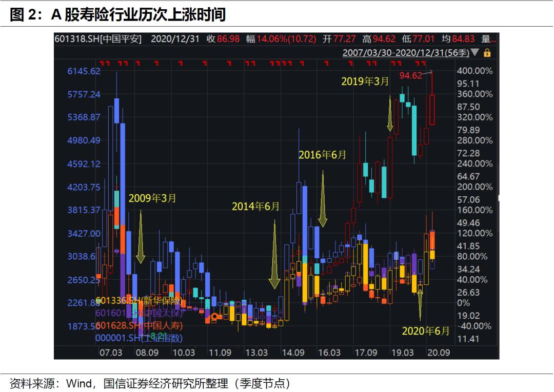554x392 pixels.
Task: Click the 2020年6月 annotation label
Action: [426, 331]
